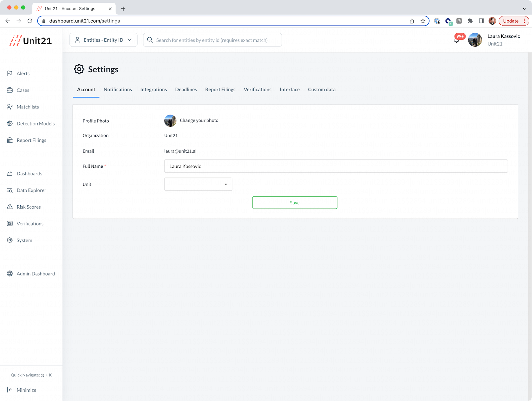This screenshot has width=532, height=401.
Task: Click the browser back arrow
Action: click(8, 21)
